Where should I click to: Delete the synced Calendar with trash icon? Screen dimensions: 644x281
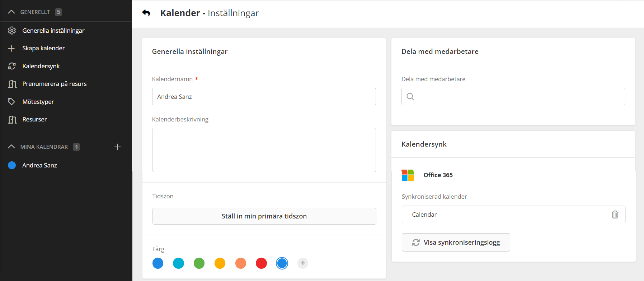(x=615, y=215)
